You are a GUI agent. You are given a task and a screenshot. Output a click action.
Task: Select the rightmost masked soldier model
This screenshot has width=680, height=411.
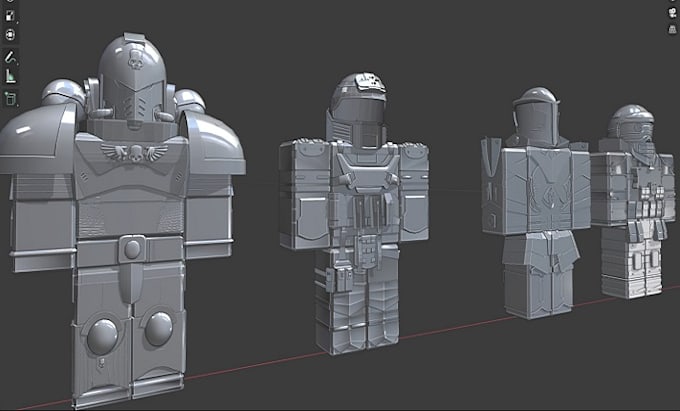point(634,202)
